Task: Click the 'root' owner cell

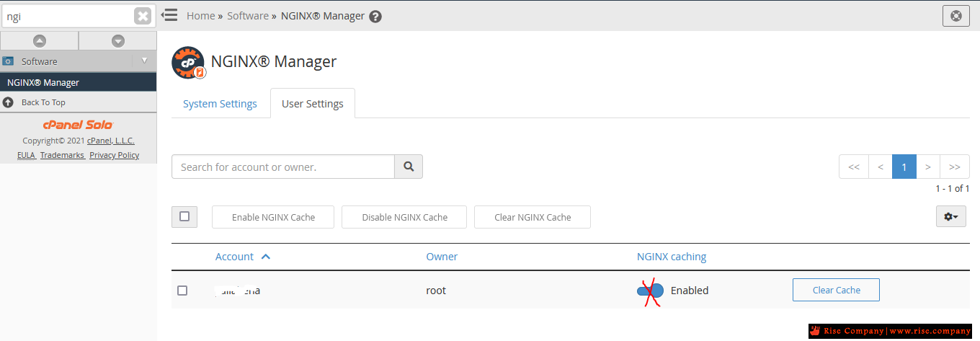Action: [436, 291]
